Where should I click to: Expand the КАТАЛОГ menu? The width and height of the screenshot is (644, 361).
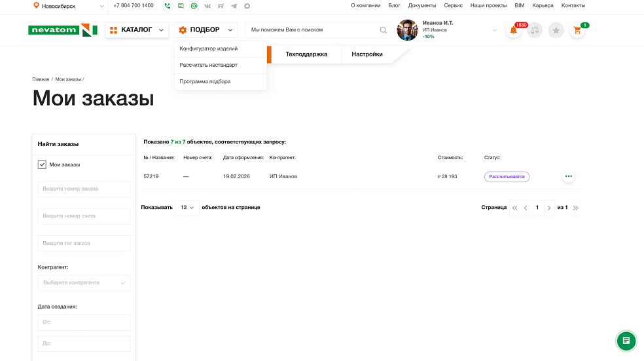(x=137, y=30)
